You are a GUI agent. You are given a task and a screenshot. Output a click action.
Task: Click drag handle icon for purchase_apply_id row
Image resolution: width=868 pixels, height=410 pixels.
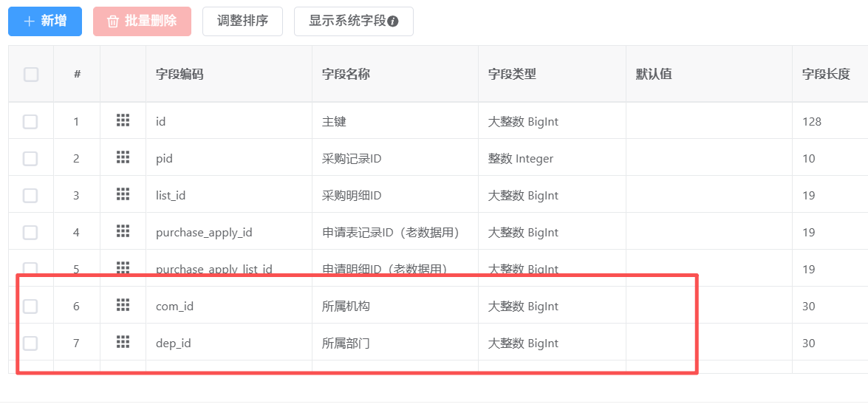[x=123, y=231]
